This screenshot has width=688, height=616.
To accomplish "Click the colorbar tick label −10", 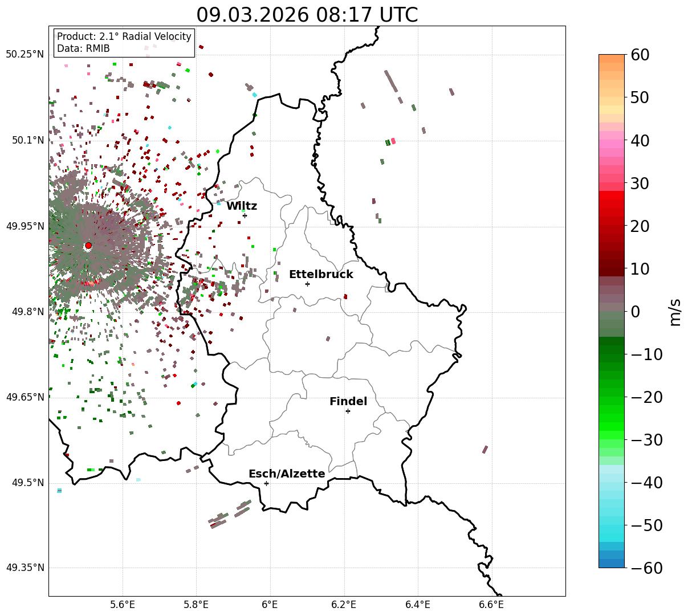I will 647,354.
